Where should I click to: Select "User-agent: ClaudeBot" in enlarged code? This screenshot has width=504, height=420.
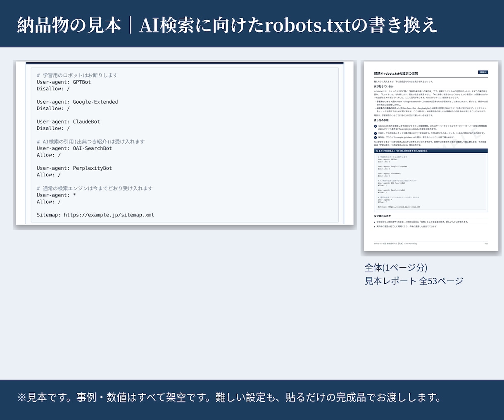[68, 121]
